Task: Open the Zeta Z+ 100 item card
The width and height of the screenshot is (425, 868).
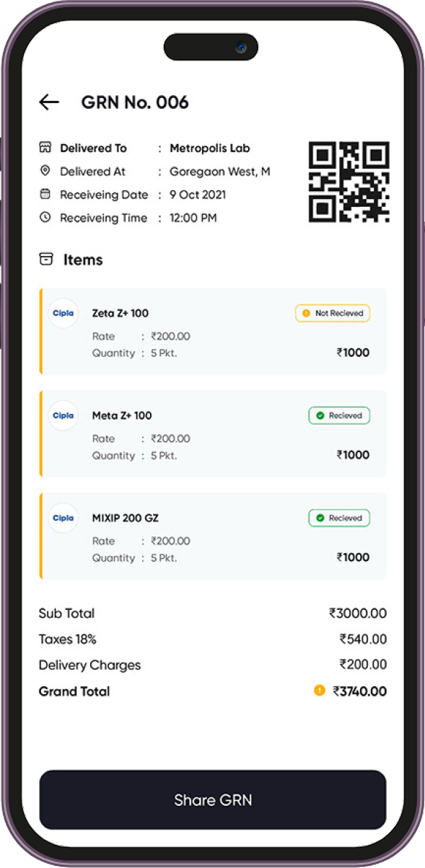Action: [213, 332]
